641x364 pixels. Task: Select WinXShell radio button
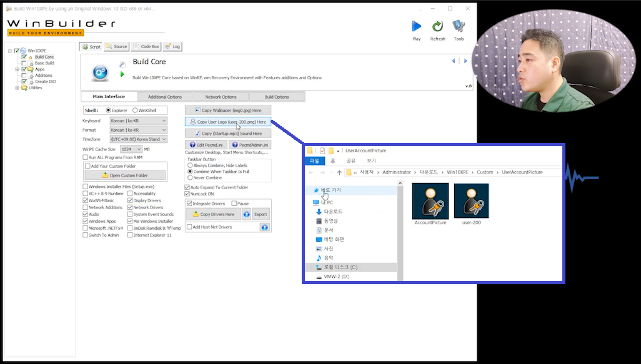135,111
